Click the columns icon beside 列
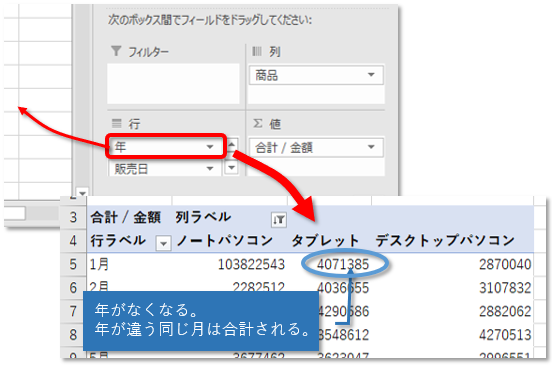Screen dimensions: 552x365 (257, 51)
